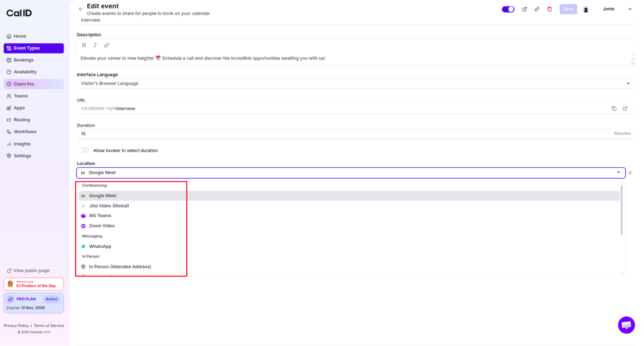Open the Privacy Policy link
Screen dimensions: 644x346
click(16, 326)
